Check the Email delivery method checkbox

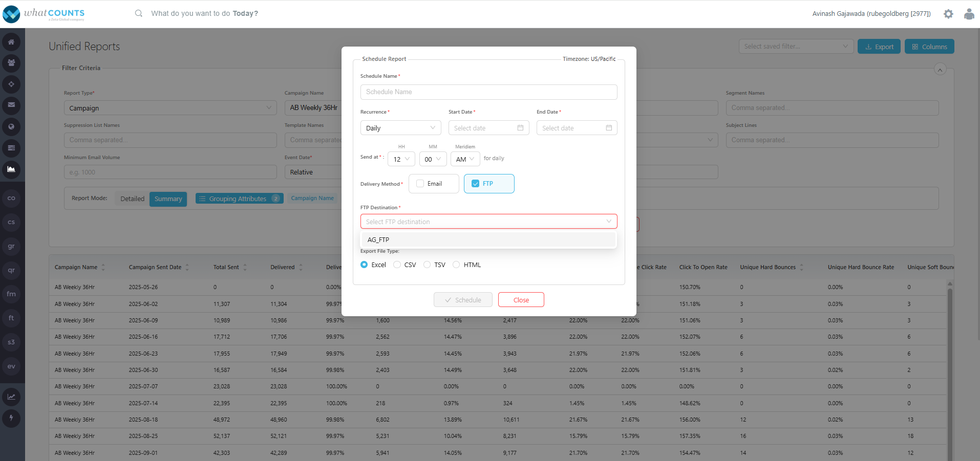pos(420,184)
